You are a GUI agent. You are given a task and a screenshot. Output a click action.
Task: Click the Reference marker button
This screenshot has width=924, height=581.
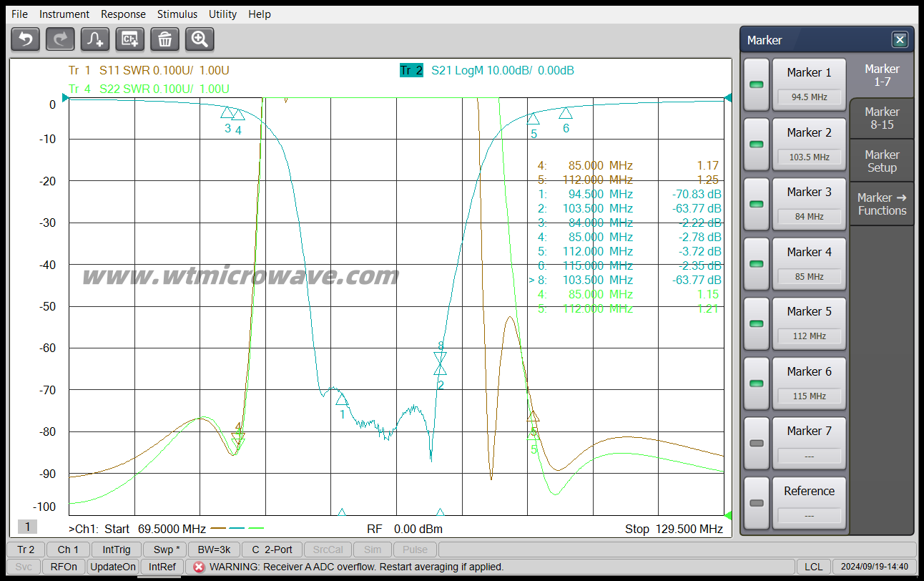pyautogui.click(x=809, y=503)
